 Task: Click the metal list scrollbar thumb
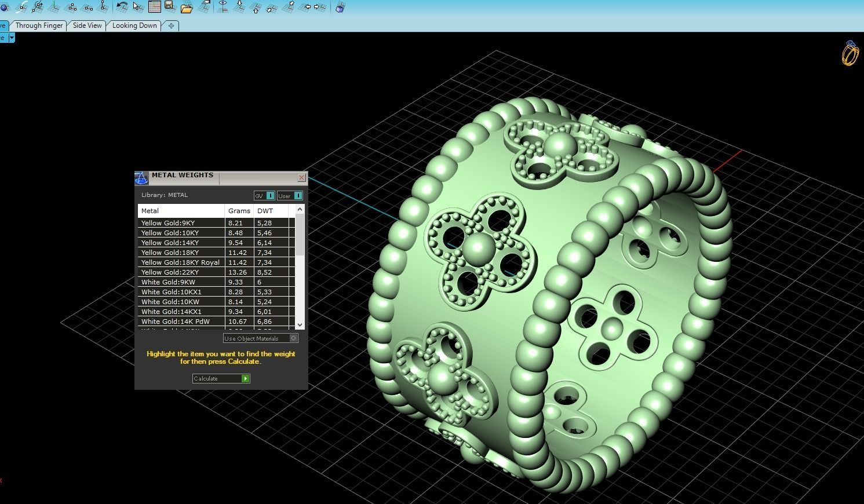click(300, 235)
